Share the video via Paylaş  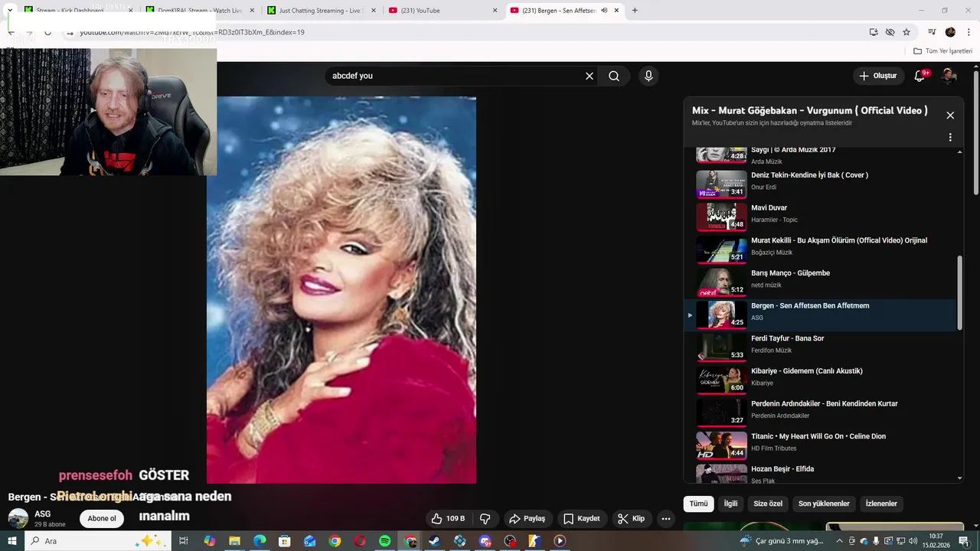click(x=528, y=518)
